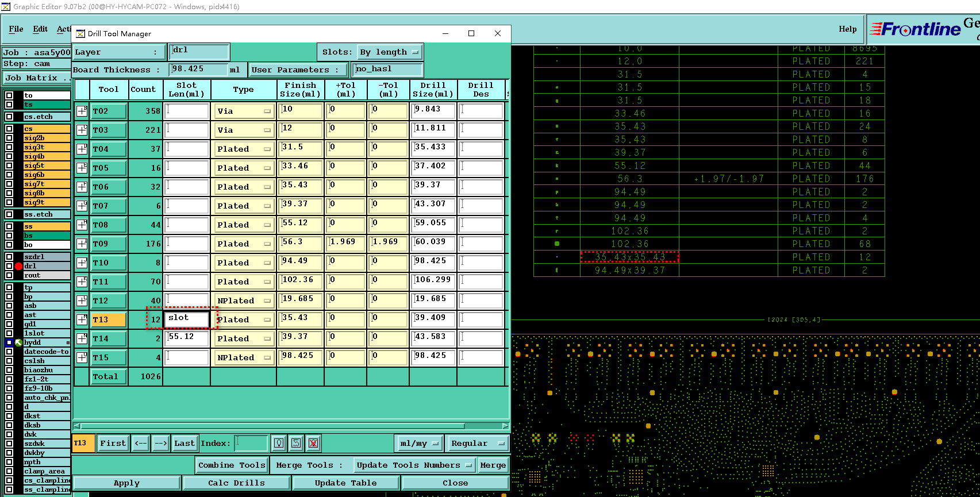Click the lightbulb highlight icon beside Index field

[x=279, y=443]
